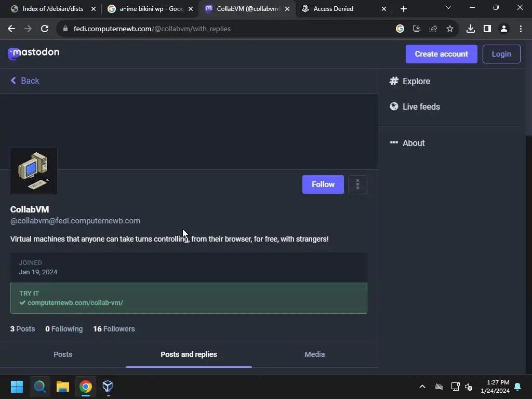Click the @collabvm@fedi.computernewb.com handle text
The width and height of the screenshot is (532, 399).
(x=75, y=221)
